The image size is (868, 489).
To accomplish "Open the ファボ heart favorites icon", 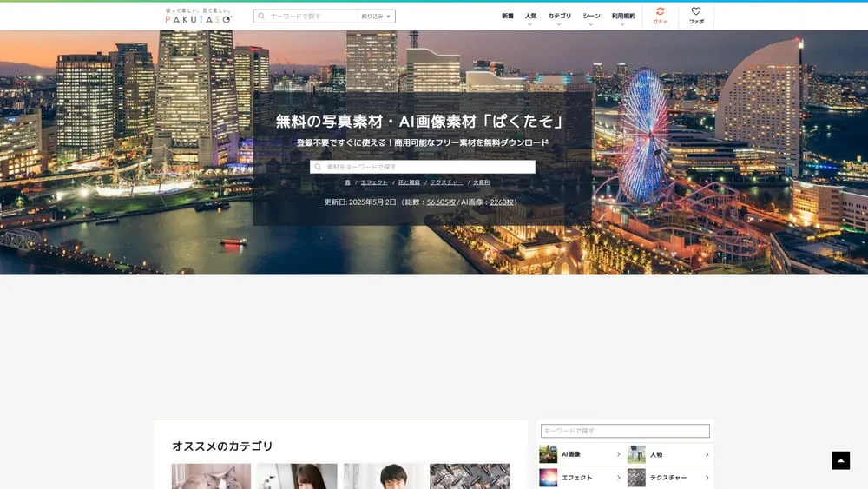I will point(696,12).
